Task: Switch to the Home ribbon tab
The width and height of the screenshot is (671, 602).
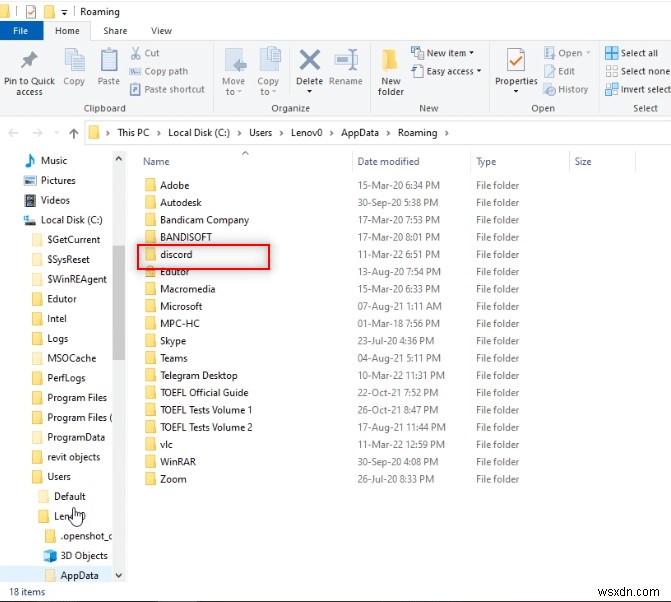Action: (x=67, y=31)
